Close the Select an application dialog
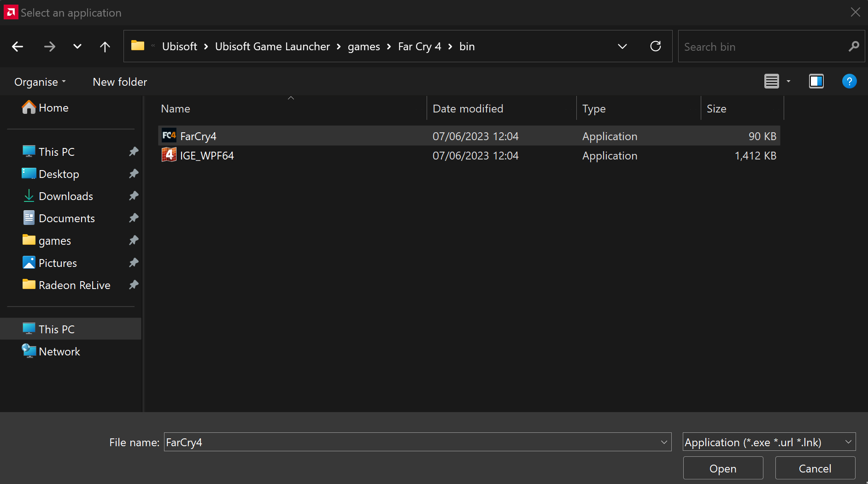The width and height of the screenshot is (868, 484). [x=856, y=12]
